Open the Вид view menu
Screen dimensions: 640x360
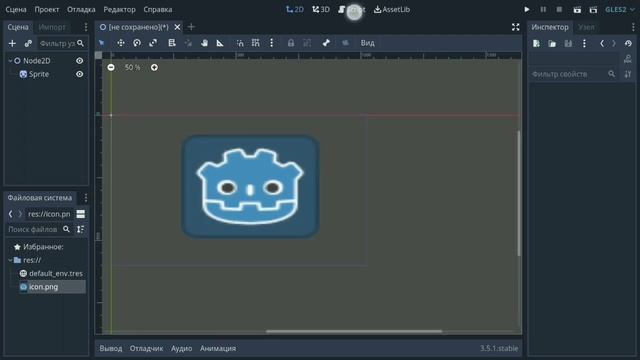point(367,43)
